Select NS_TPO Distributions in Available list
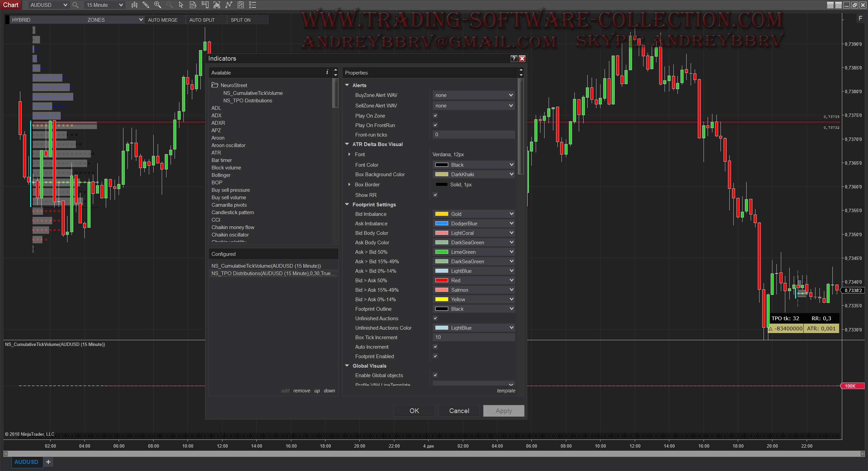Image resolution: width=868 pixels, height=471 pixels. (x=248, y=101)
